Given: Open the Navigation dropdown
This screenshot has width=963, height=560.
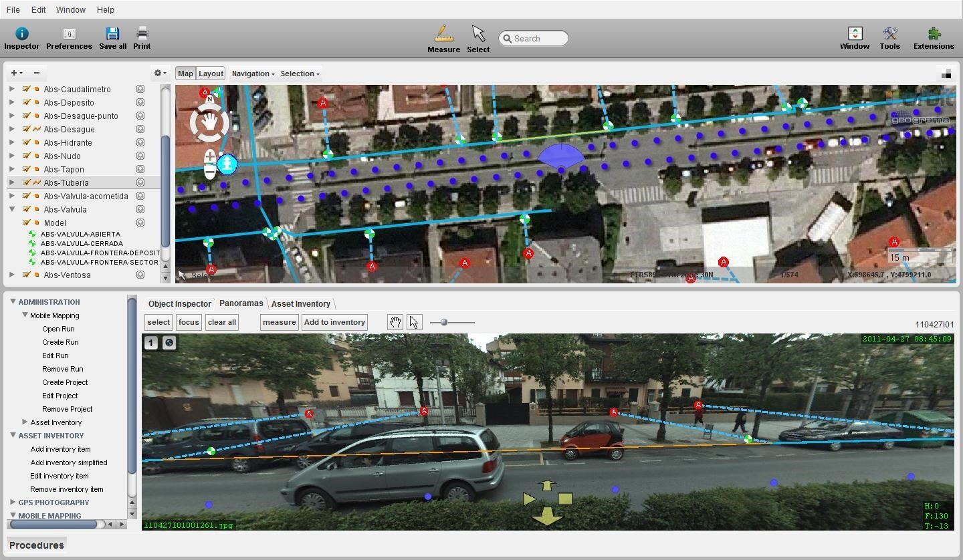Looking at the screenshot, I should (253, 74).
